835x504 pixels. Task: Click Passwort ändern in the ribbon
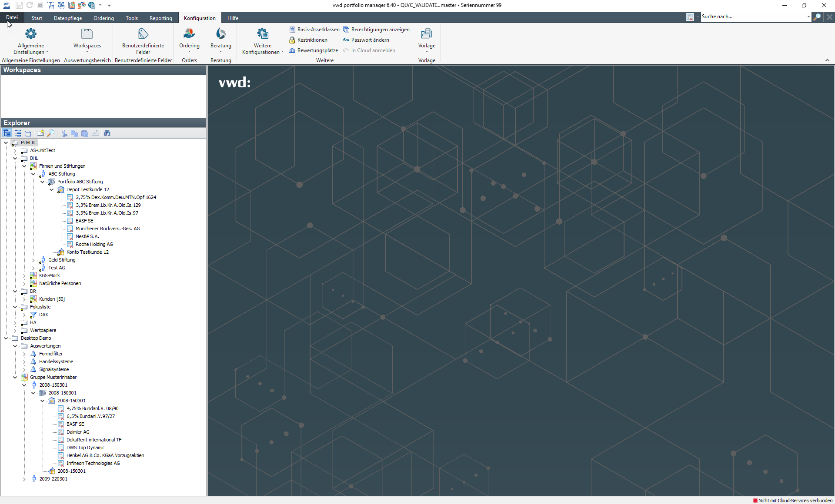coord(370,40)
